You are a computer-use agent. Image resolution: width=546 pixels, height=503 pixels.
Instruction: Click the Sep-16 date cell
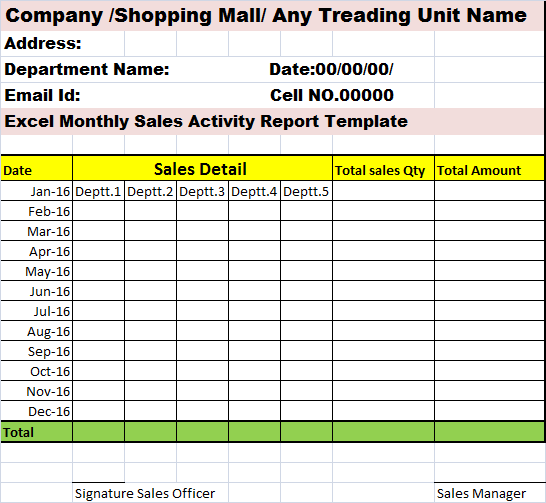[37, 351]
